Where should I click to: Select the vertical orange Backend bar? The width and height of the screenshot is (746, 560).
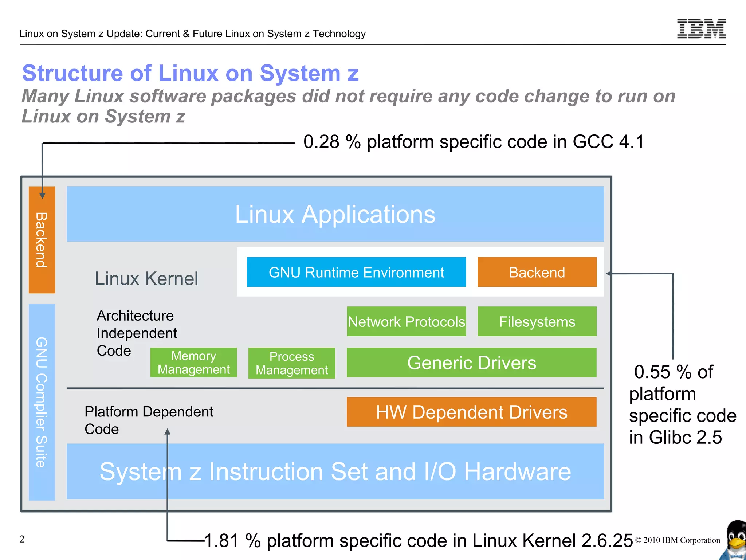(x=42, y=240)
